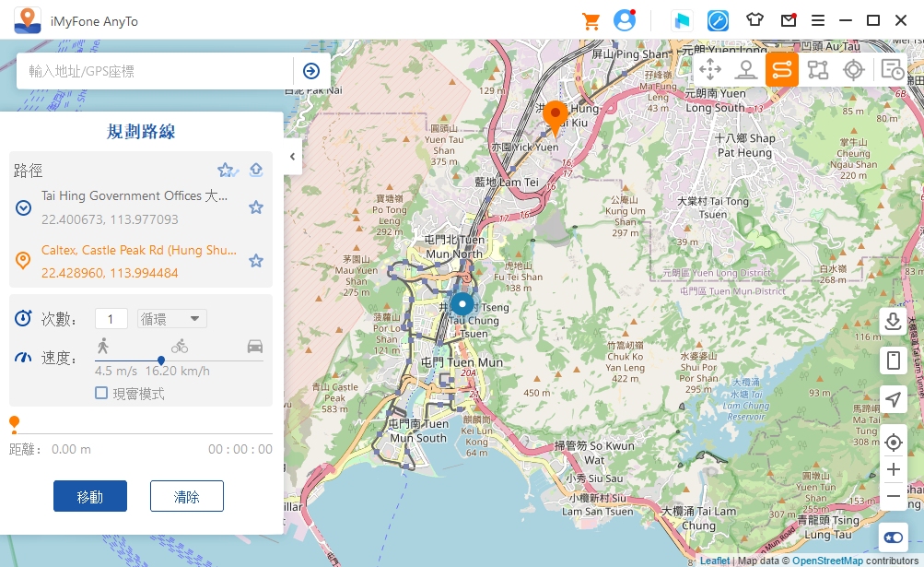Screen dimensions: 924x567
Task: Click the 清除 clear button
Action: pos(187,496)
